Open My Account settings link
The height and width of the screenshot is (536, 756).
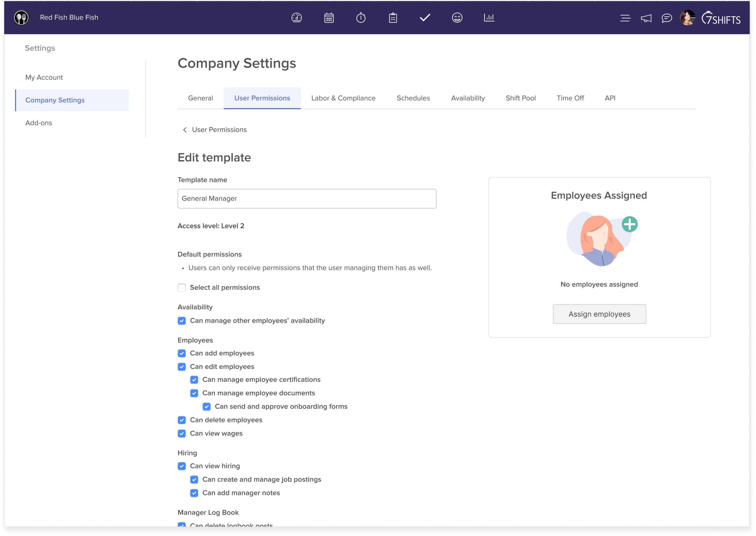44,77
